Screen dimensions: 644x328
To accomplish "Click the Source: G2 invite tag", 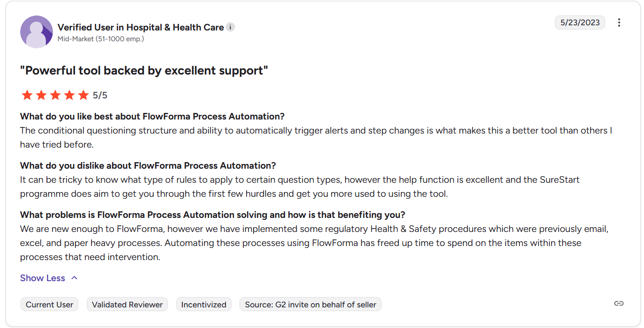I will [x=310, y=305].
